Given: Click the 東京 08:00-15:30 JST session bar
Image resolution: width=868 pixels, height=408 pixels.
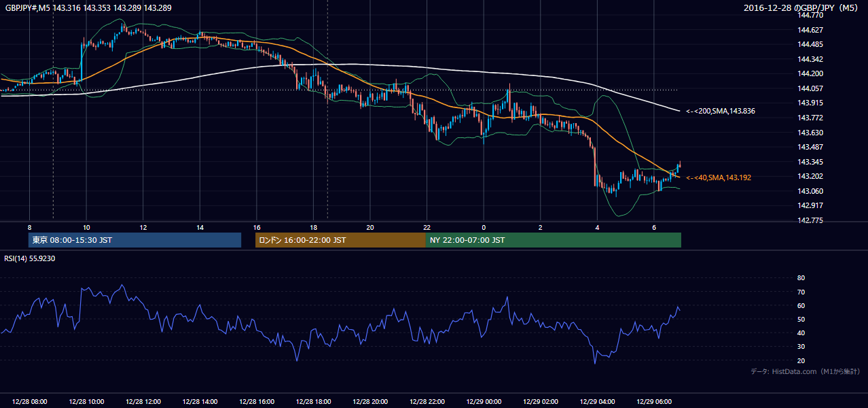Looking at the screenshot, I should (134, 240).
